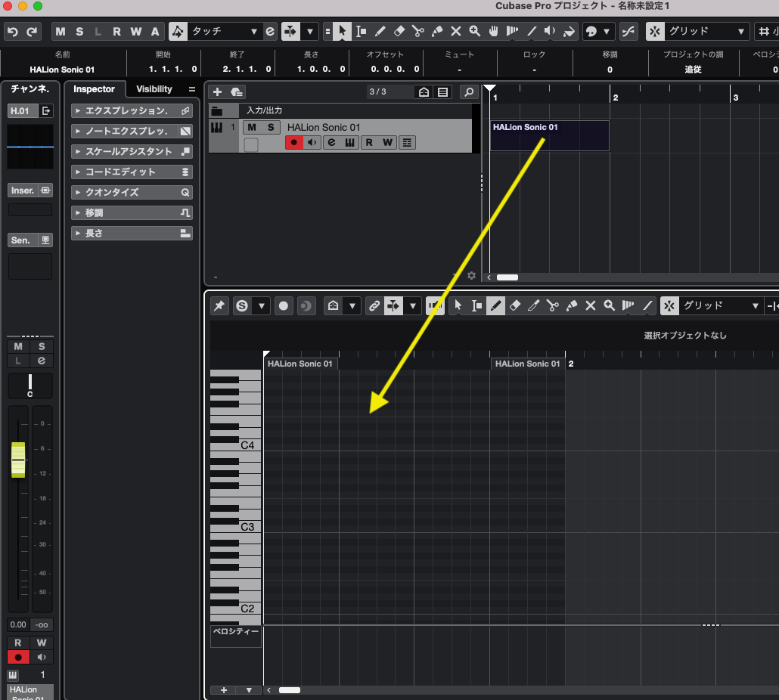The width and height of the screenshot is (779, 700).
Task: Select the Draw pencil in key editor toolbar
Action: tap(495, 306)
